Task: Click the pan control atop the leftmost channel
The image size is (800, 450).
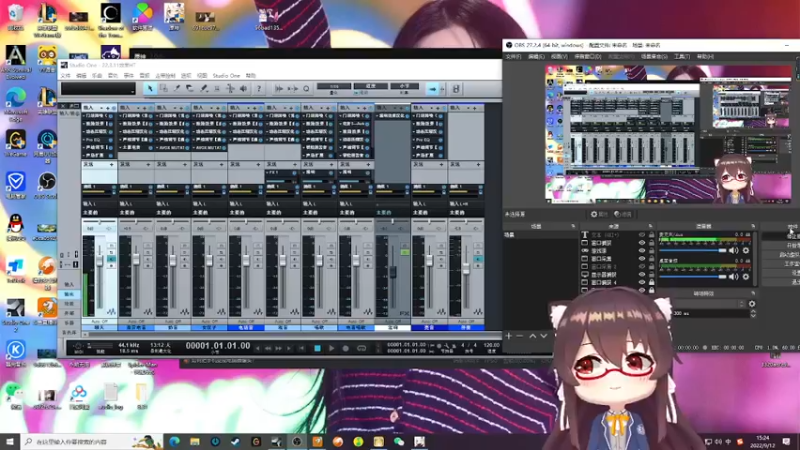Action: pyautogui.click(x=99, y=222)
